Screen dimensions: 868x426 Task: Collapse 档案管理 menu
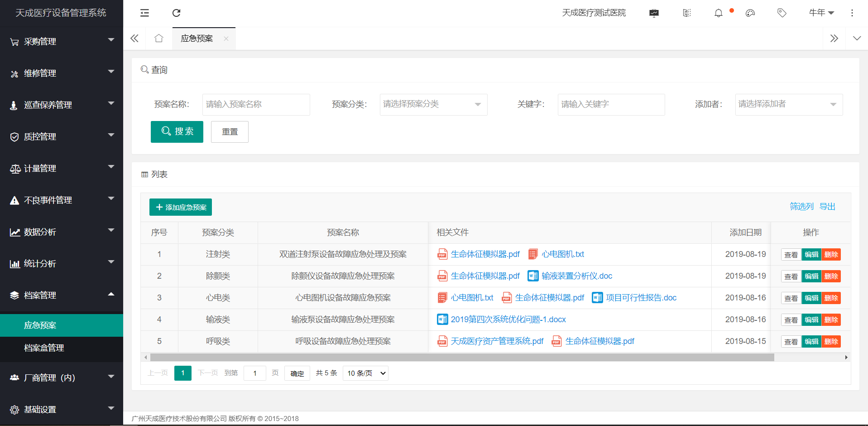click(x=62, y=295)
